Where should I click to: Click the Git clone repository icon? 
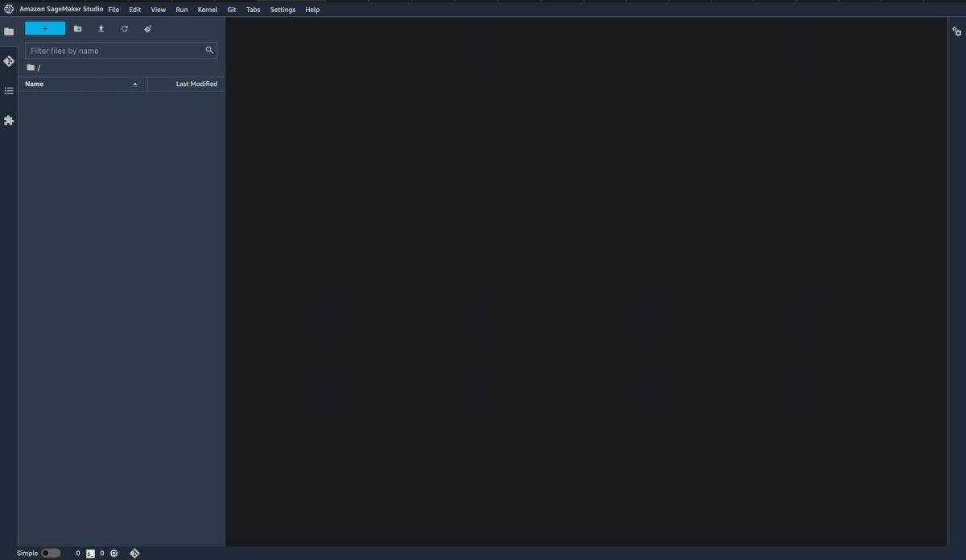(148, 29)
